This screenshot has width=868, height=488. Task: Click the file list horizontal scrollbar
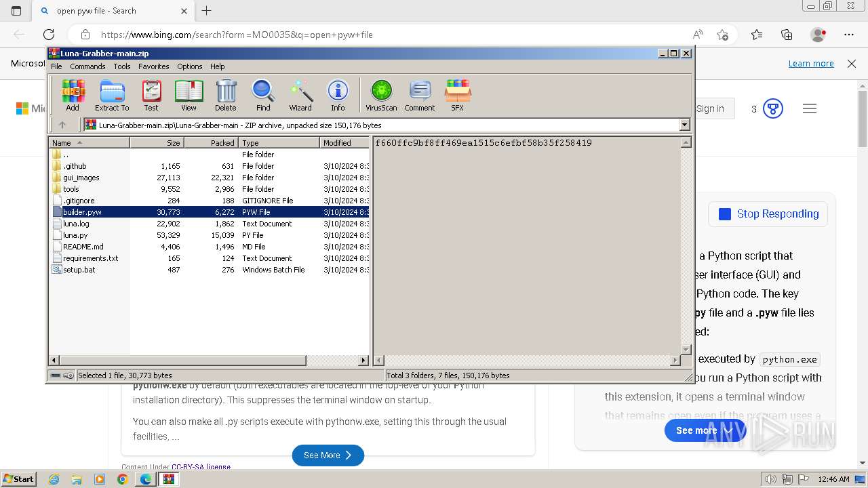point(183,361)
